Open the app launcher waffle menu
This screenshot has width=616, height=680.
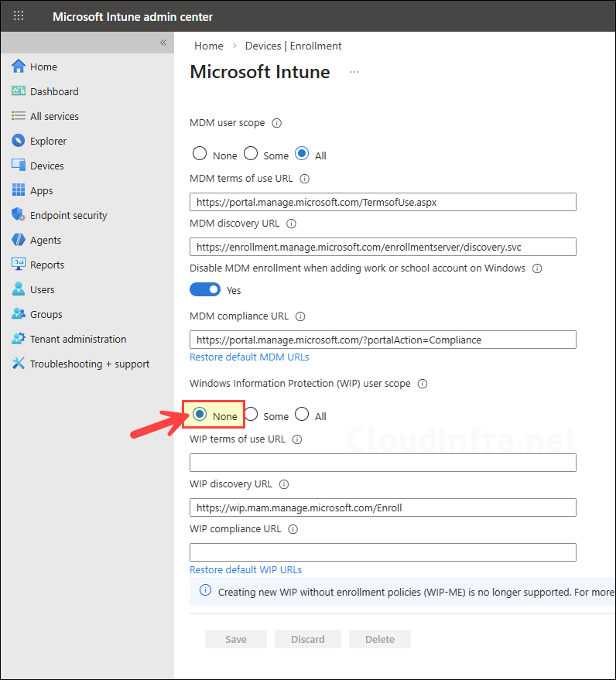[18, 15]
